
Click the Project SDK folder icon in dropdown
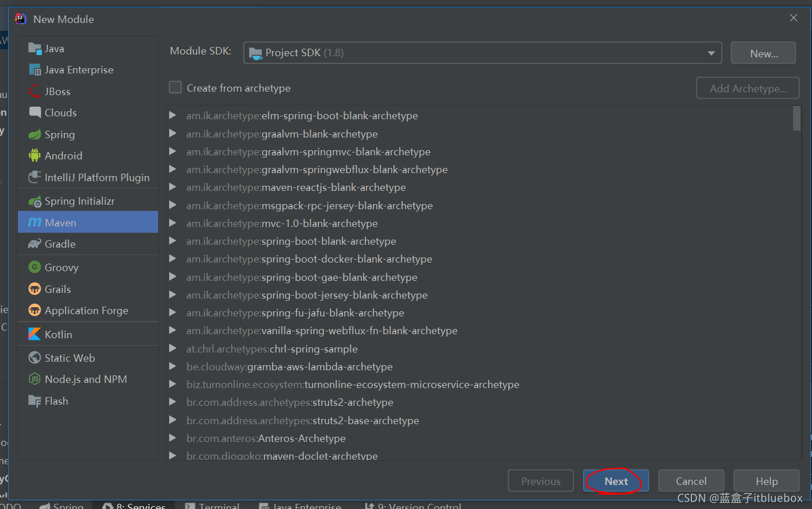click(x=255, y=53)
